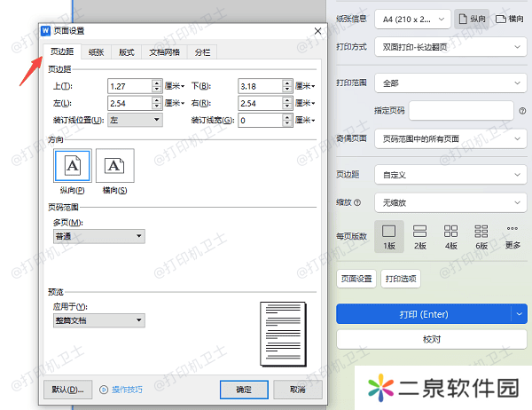Switch to the 分栏 tab
Screen dimensions: 532x410
coord(202,52)
